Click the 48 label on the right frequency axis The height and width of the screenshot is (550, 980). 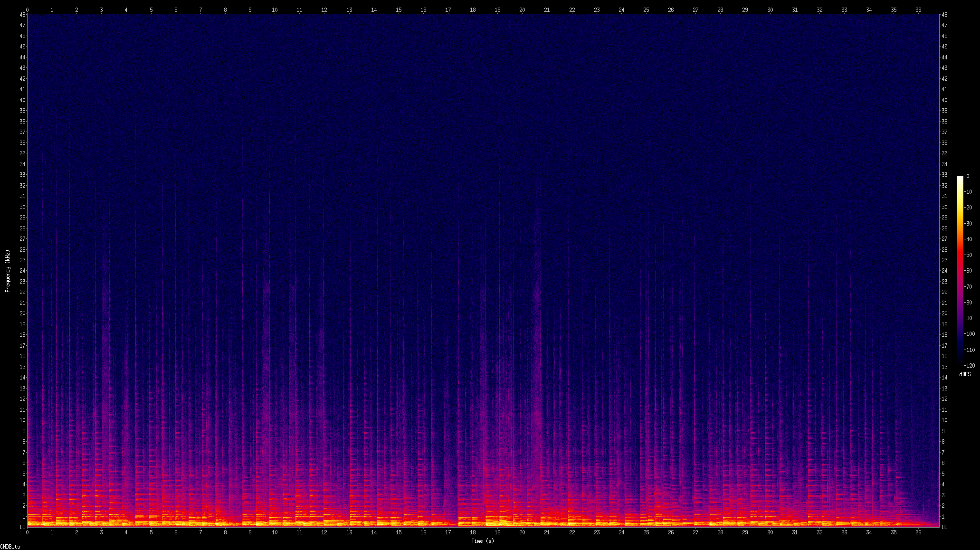point(944,15)
